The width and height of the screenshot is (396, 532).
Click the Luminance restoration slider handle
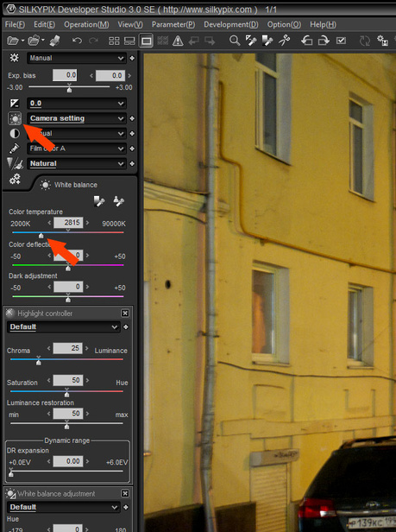pyautogui.click(x=66, y=426)
